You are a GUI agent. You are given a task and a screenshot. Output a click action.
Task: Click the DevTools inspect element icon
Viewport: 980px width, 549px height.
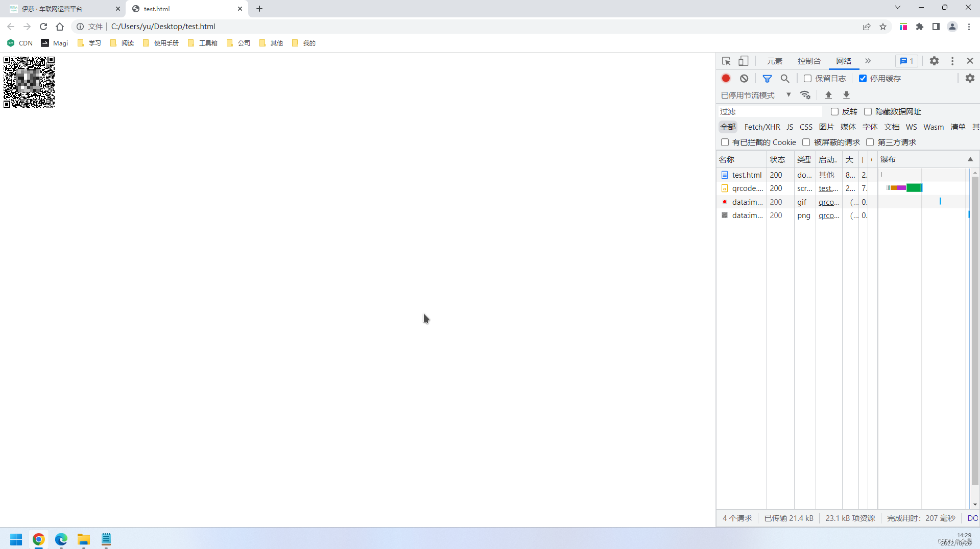726,61
